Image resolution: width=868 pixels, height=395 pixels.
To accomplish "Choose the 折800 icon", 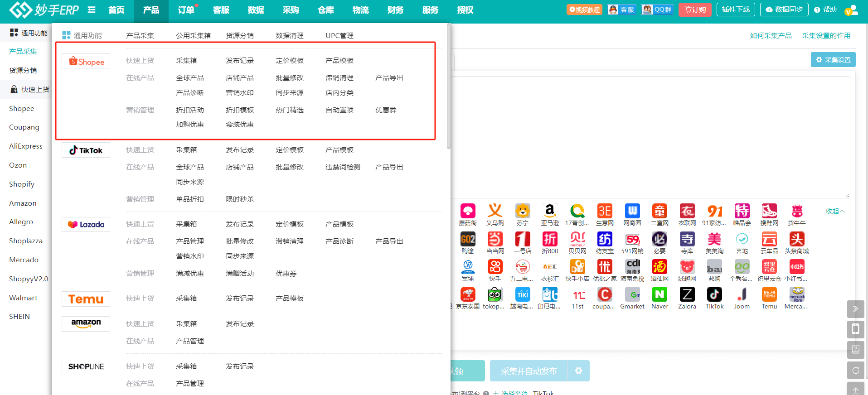I will pos(550,239).
